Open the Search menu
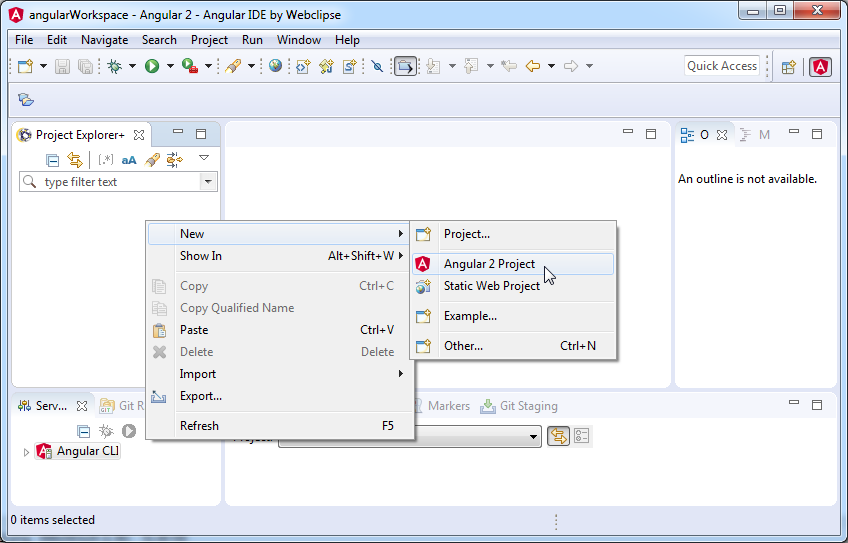 pos(159,40)
